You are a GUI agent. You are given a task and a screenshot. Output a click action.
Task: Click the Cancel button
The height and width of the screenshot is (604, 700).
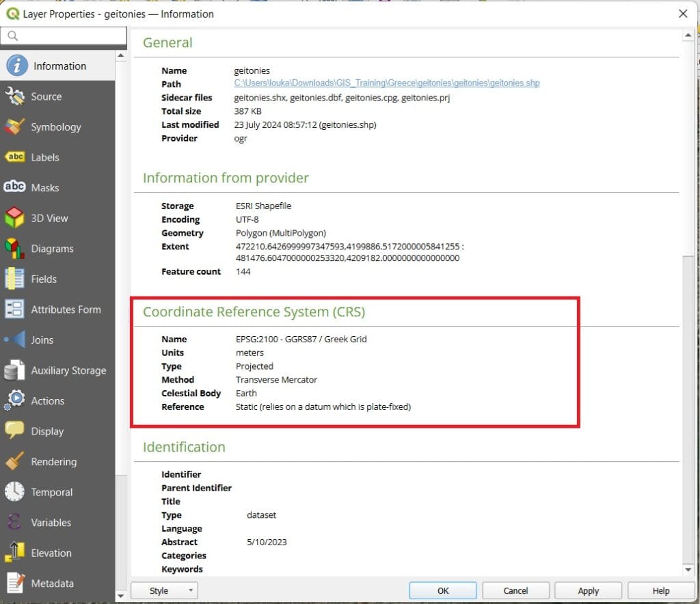click(515, 590)
